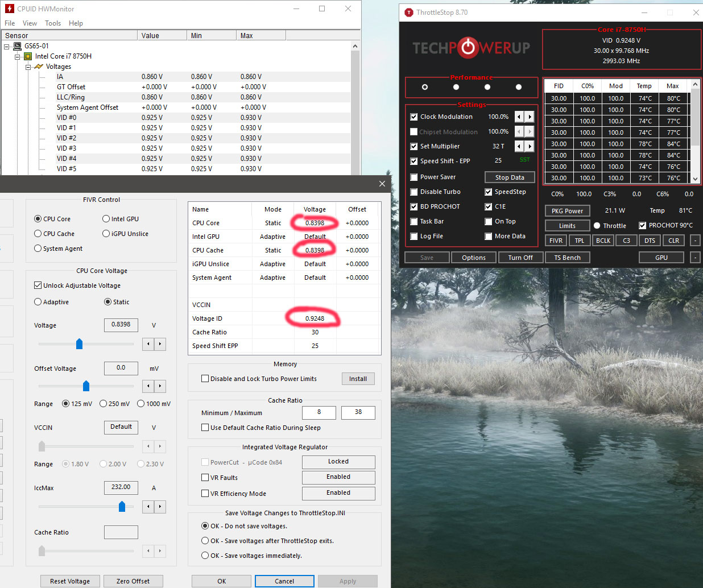Screen dimensions: 703x588
Task: Click the ThrottleStop title bar icon
Action: [408, 12]
